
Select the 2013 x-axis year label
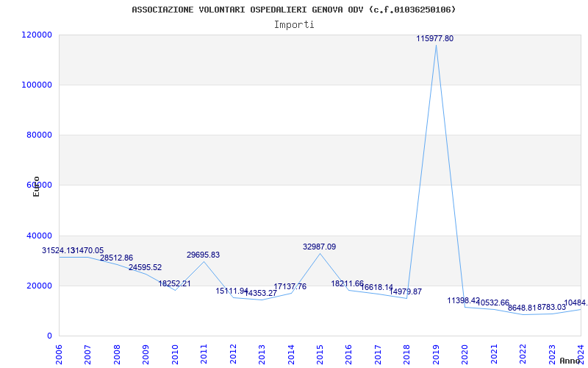262,355
